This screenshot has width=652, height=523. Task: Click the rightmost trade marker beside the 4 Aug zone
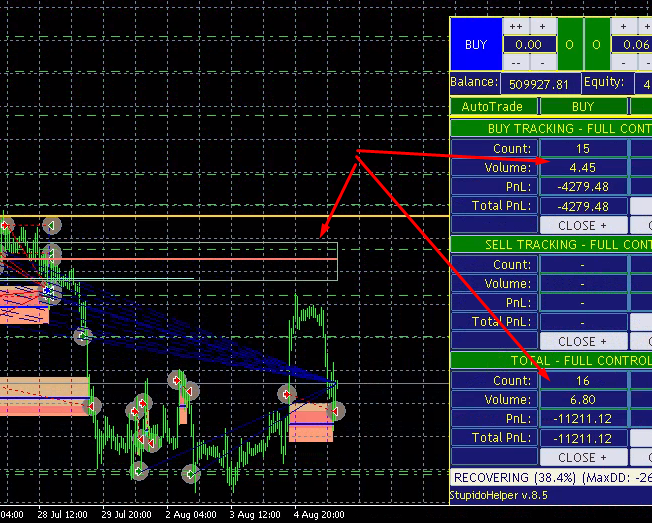[336, 411]
